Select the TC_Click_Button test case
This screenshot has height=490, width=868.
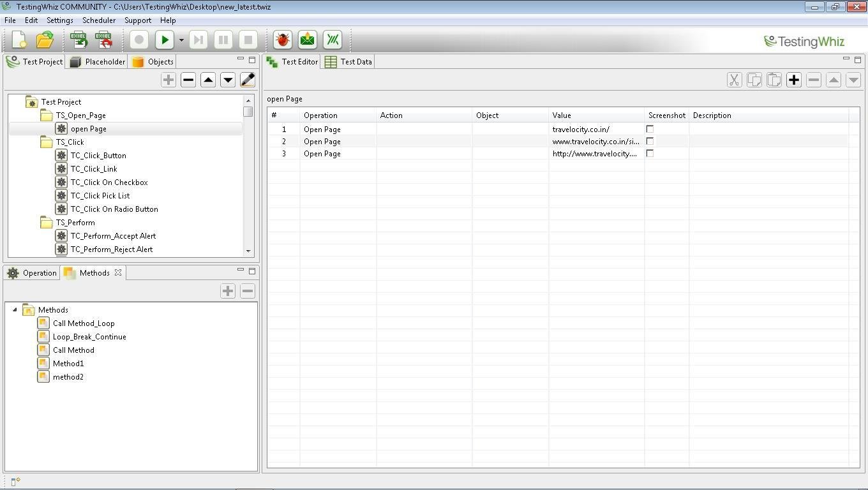point(99,155)
